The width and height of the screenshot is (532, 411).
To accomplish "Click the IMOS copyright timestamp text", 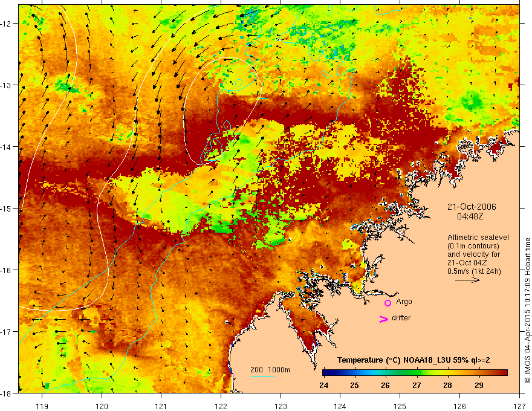I will click(527, 311).
